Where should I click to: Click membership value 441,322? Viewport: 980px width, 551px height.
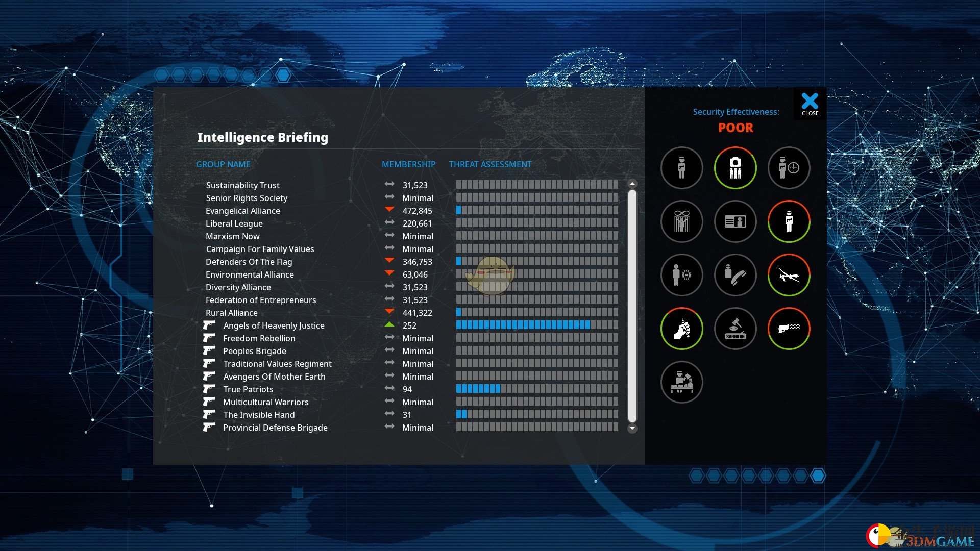tap(417, 313)
